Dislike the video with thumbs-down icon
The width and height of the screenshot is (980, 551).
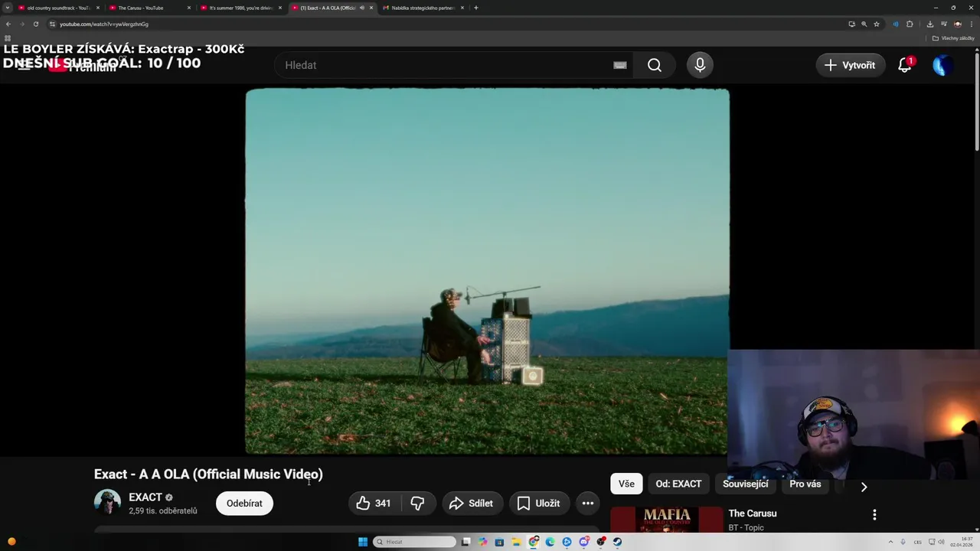click(418, 503)
